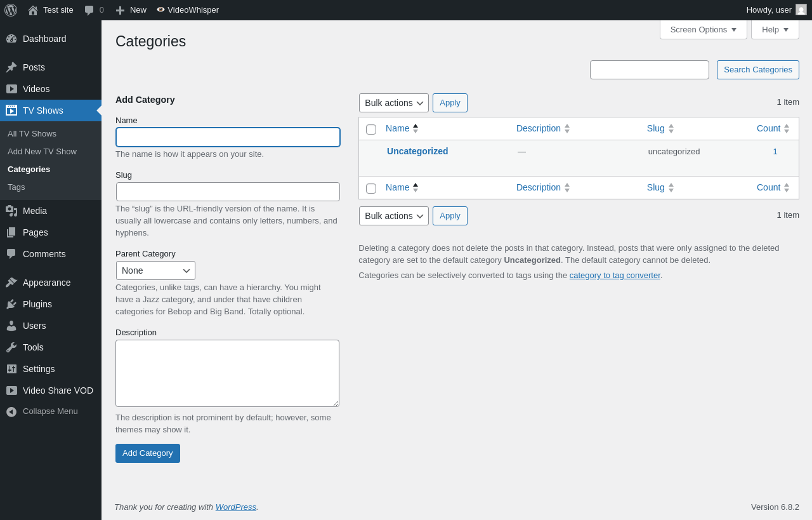Image resolution: width=812 pixels, height=520 pixels.
Task: Expand the Help panel
Action: pyautogui.click(x=775, y=29)
